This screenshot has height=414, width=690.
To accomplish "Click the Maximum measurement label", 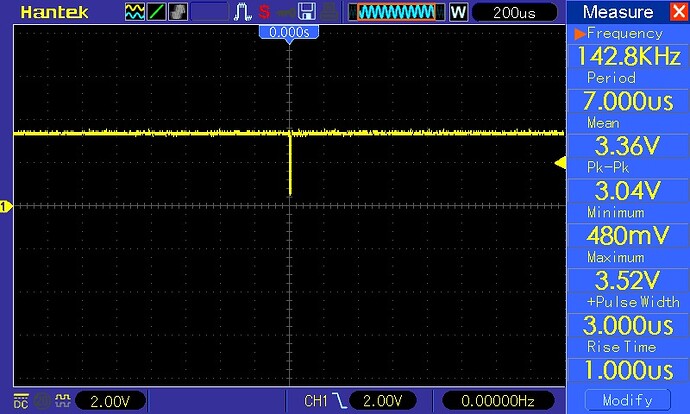I will 616,257.
